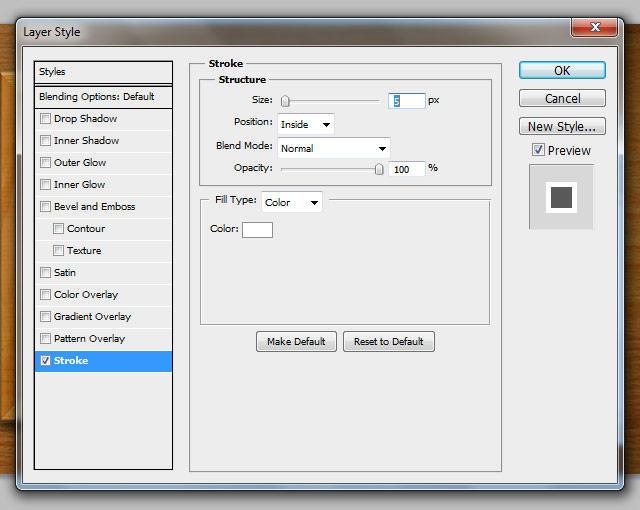Uncheck the Stroke effect checkbox

click(45, 361)
